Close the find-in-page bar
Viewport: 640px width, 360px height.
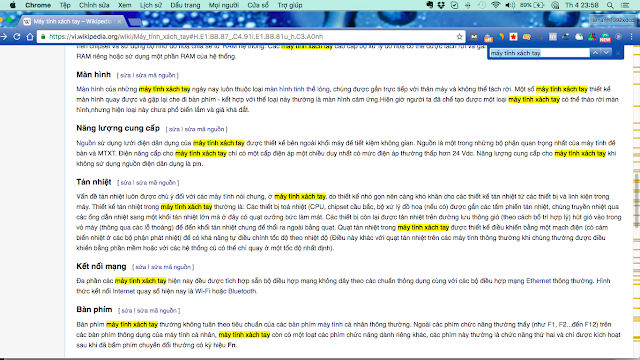pos(618,53)
